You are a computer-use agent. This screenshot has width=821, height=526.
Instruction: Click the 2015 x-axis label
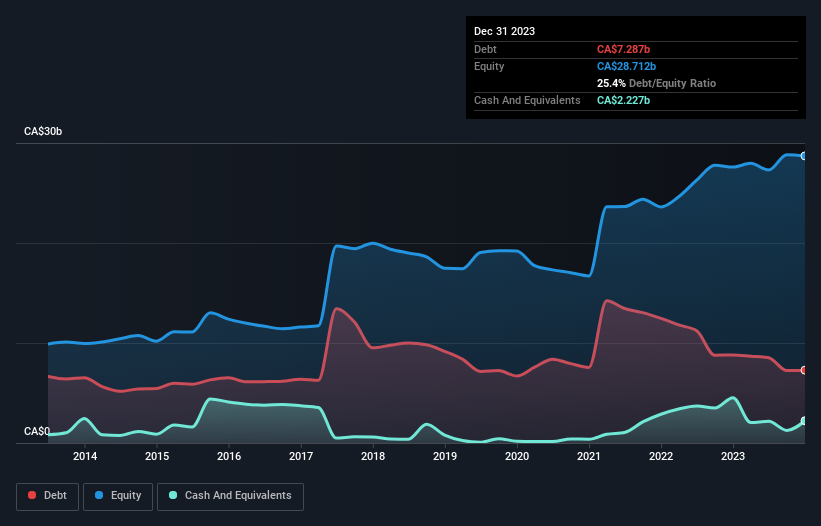tap(157, 456)
